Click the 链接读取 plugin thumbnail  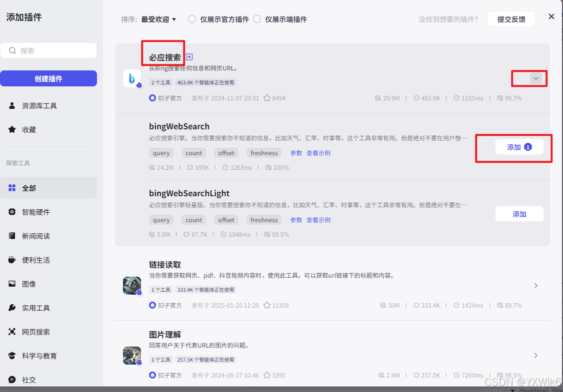(x=132, y=286)
